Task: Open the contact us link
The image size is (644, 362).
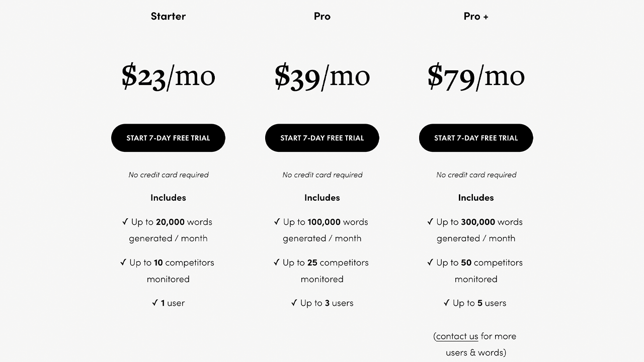Action: (457, 336)
